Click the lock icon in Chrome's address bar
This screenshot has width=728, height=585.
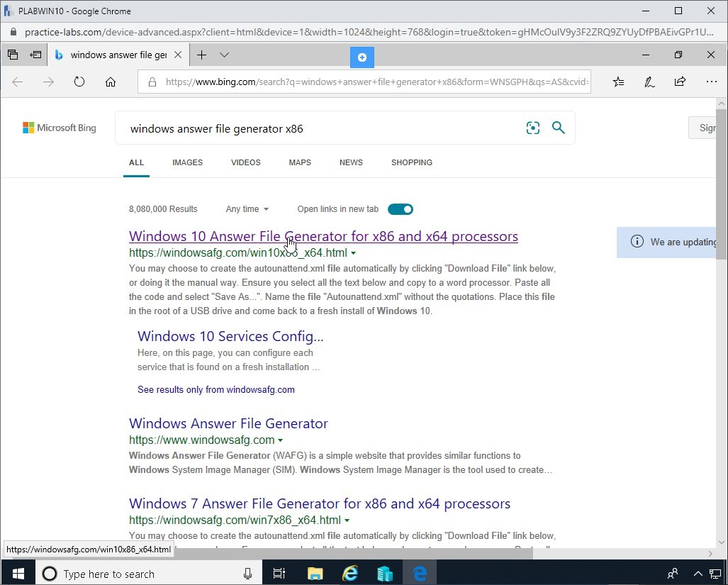click(x=13, y=32)
